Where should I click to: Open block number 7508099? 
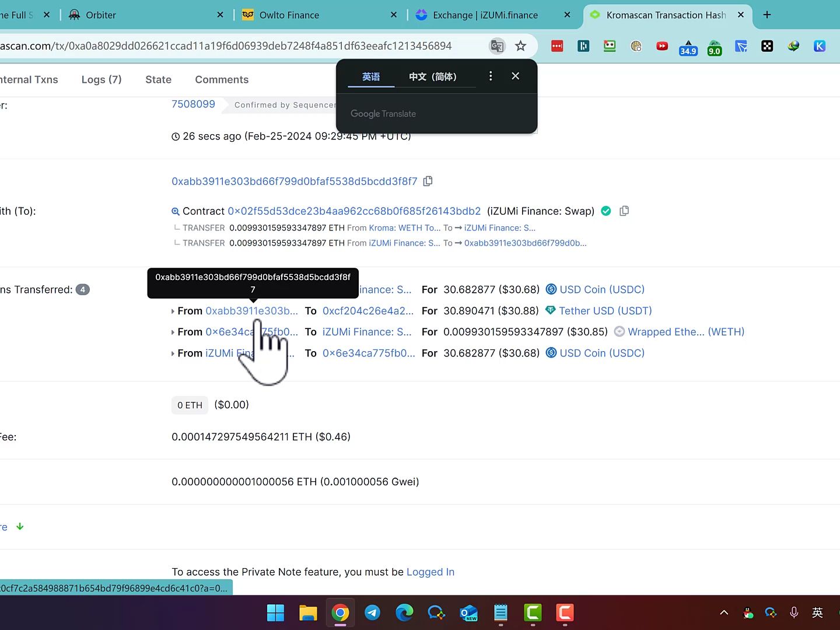pyautogui.click(x=193, y=104)
